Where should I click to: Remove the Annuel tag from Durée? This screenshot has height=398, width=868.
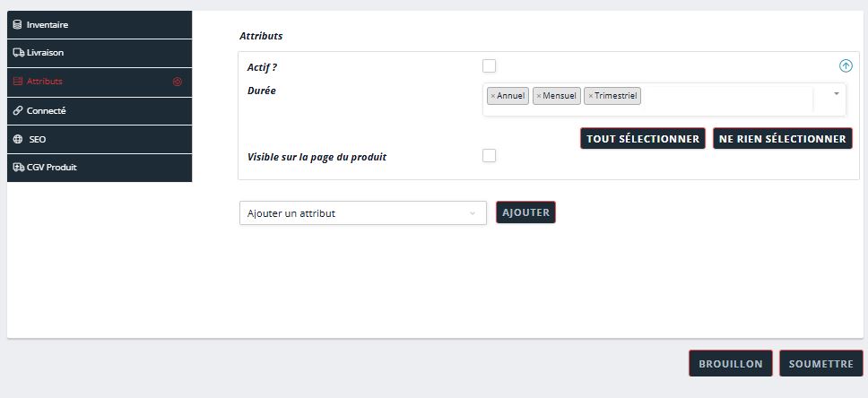(492, 96)
